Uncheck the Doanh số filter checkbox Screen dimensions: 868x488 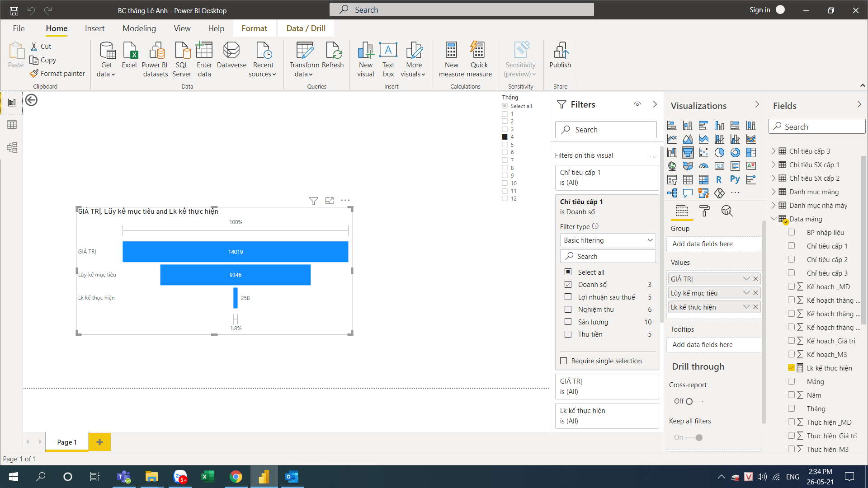tap(568, 285)
